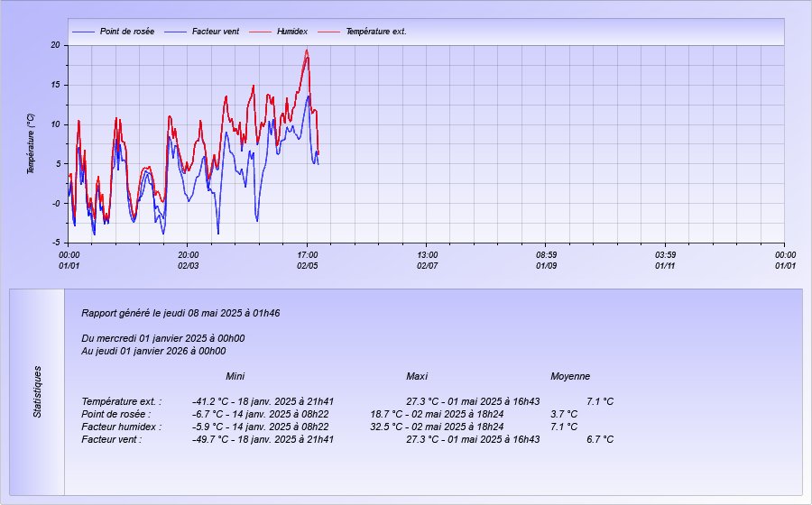This screenshot has height=505, width=812.
Task: Click the '18.7 °C - 02 mai 2025' maximum value
Action: point(437,414)
